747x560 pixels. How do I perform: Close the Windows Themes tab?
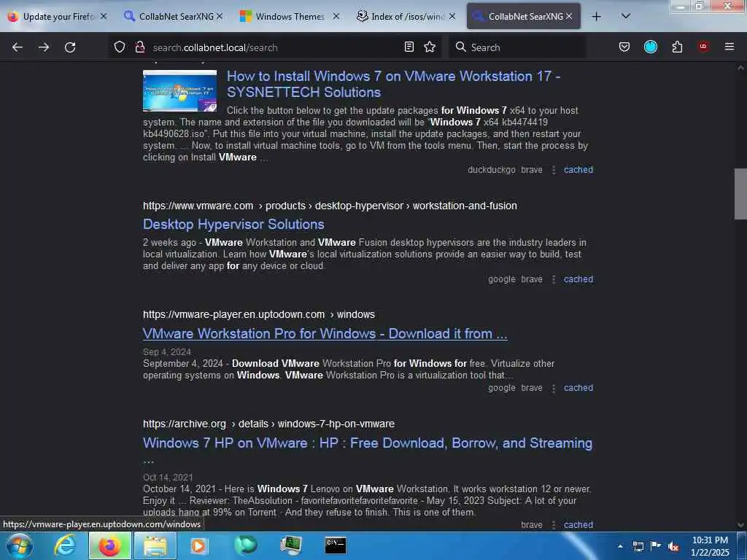pyautogui.click(x=336, y=17)
